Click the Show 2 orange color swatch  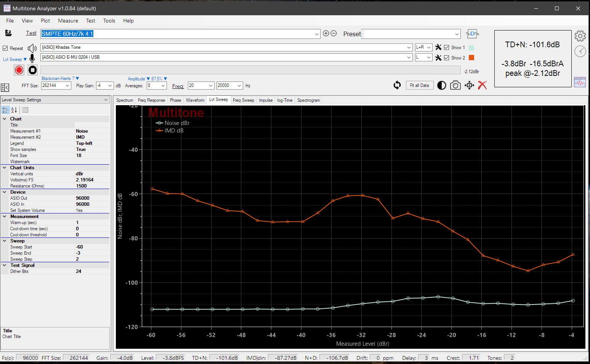(471, 58)
